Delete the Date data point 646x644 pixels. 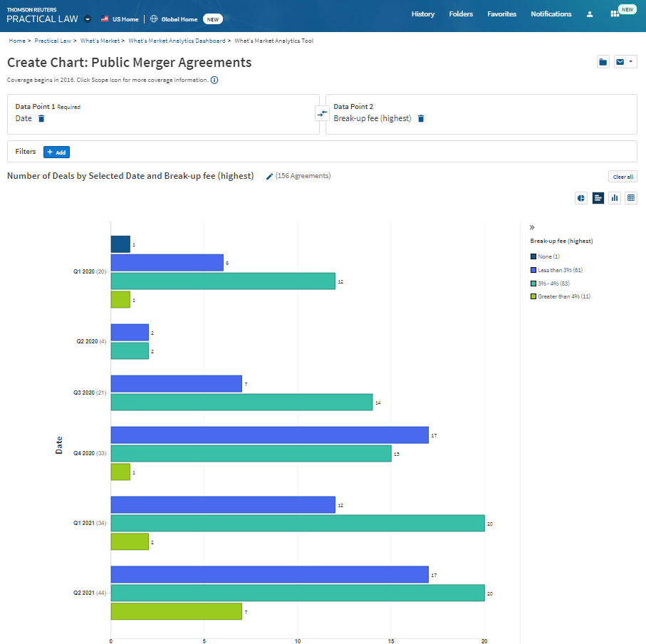pos(41,118)
